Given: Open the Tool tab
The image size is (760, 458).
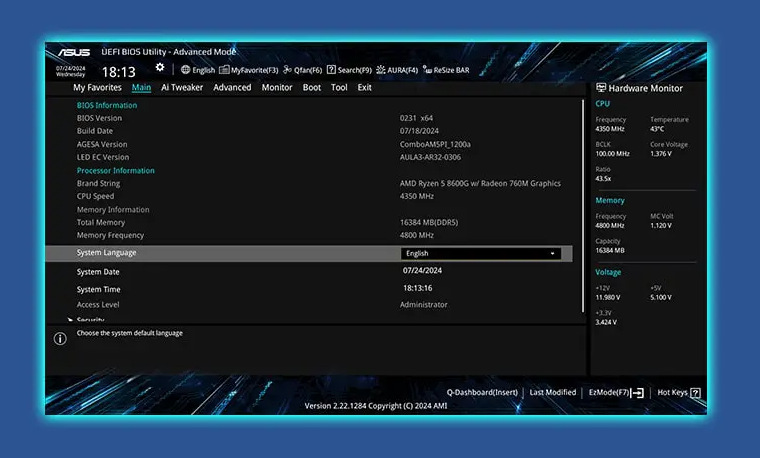Looking at the screenshot, I should click(x=339, y=87).
